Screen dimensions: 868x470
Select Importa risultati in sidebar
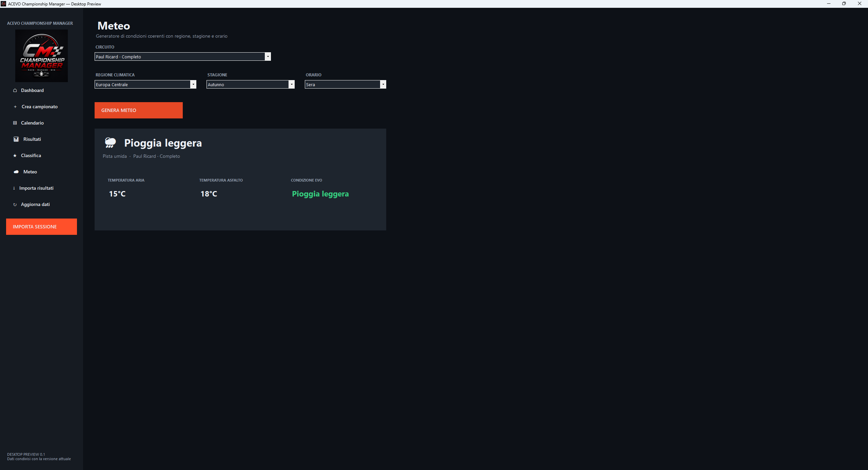36,188
